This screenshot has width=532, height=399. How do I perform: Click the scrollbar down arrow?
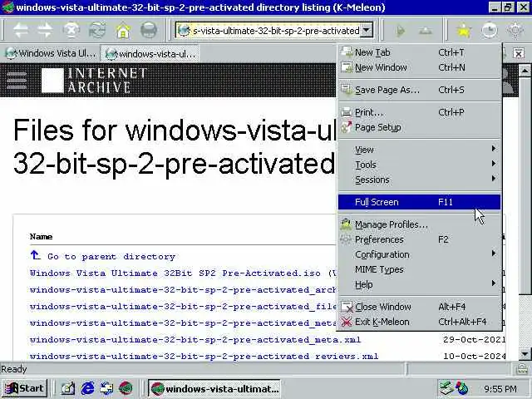(525, 354)
